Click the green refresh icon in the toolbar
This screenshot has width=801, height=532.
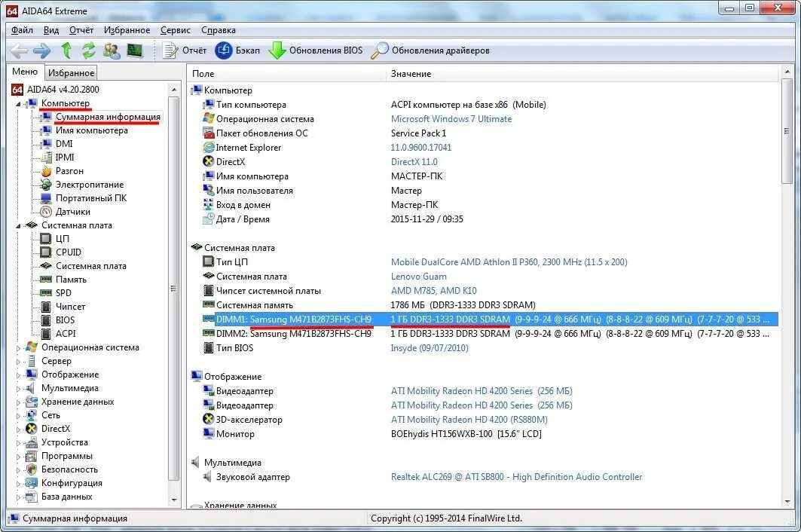(89, 50)
